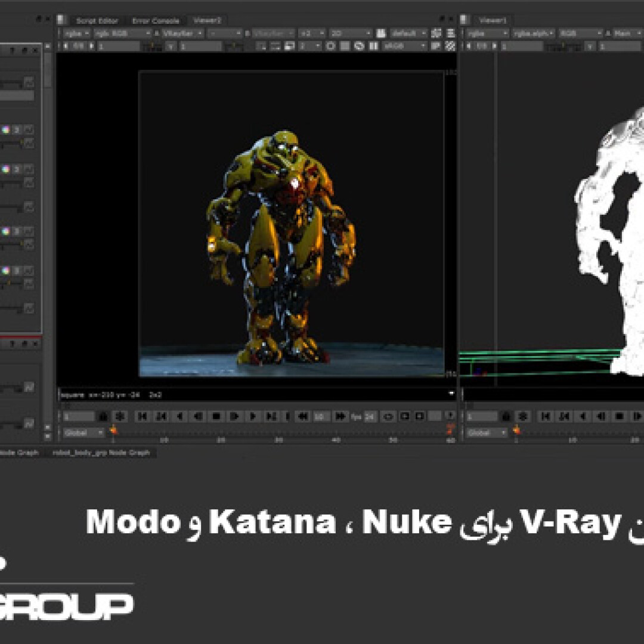Click the frame lock icon in Viewer2
The height and width of the screenshot is (644, 644).
pos(103,416)
